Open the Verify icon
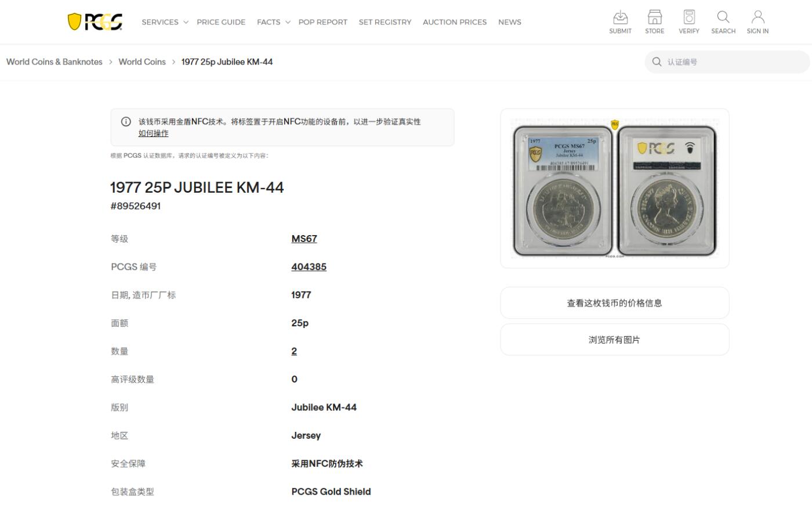Viewport: 812px width, 523px height. 689,17
